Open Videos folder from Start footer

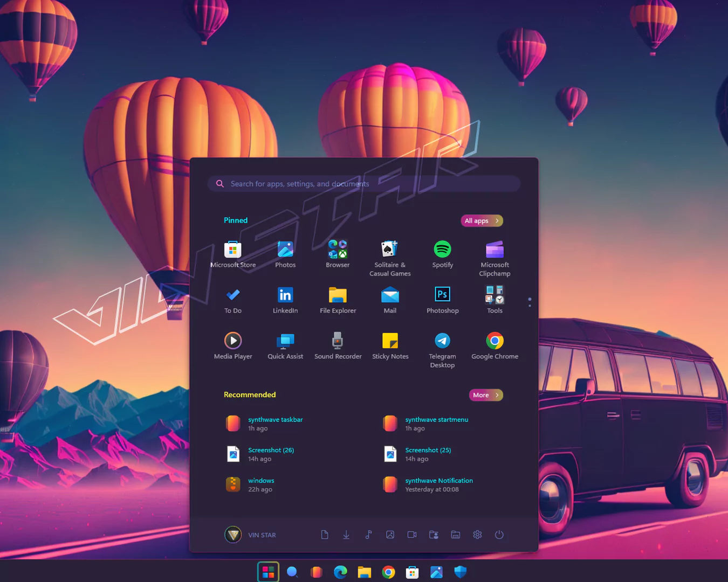(x=412, y=535)
